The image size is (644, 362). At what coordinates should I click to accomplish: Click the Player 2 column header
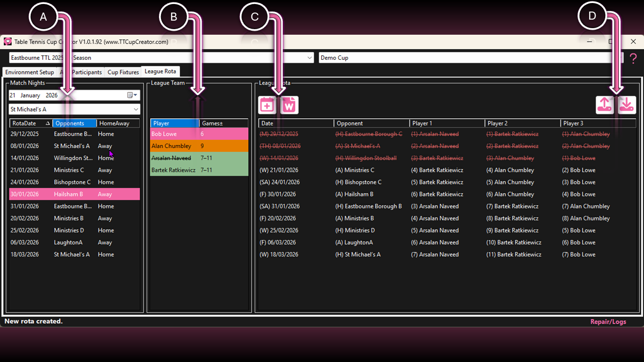point(523,123)
